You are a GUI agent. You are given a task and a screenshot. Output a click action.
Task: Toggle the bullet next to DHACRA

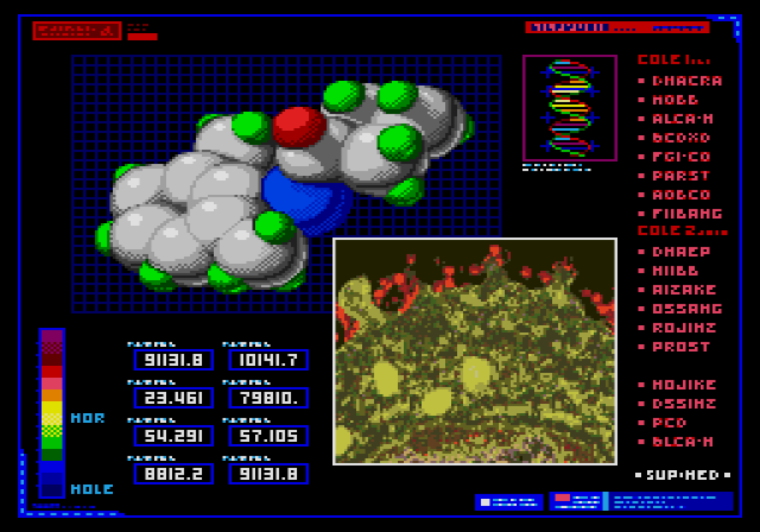click(x=641, y=81)
